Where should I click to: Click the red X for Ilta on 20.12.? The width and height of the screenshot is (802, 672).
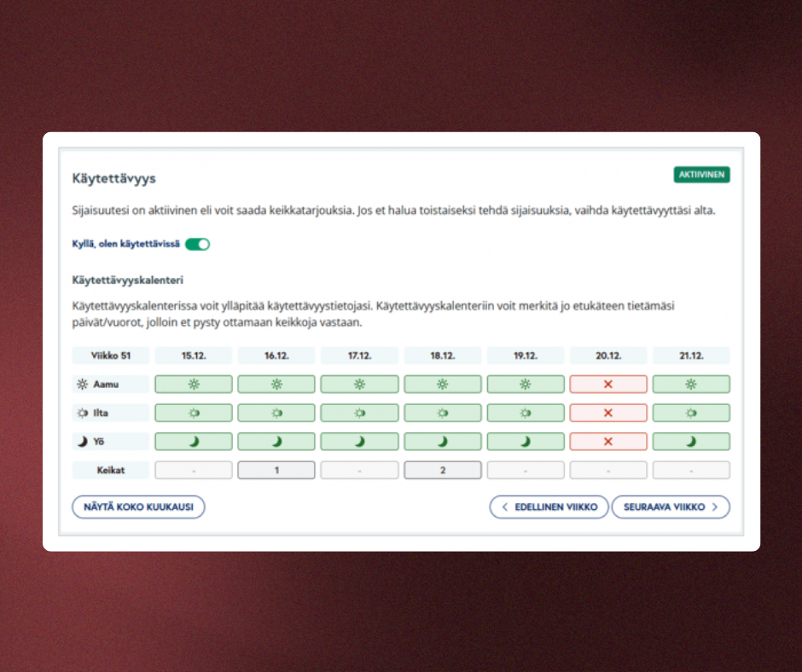pyautogui.click(x=608, y=413)
